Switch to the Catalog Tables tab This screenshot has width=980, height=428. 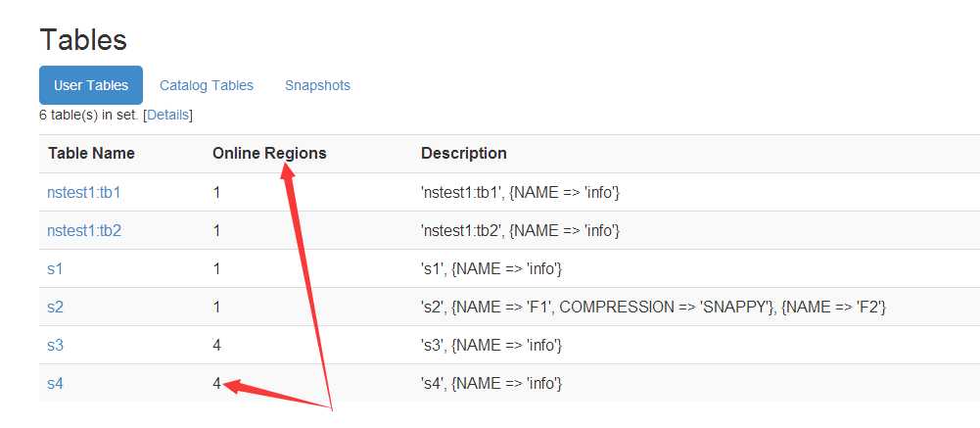pos(207,85)
